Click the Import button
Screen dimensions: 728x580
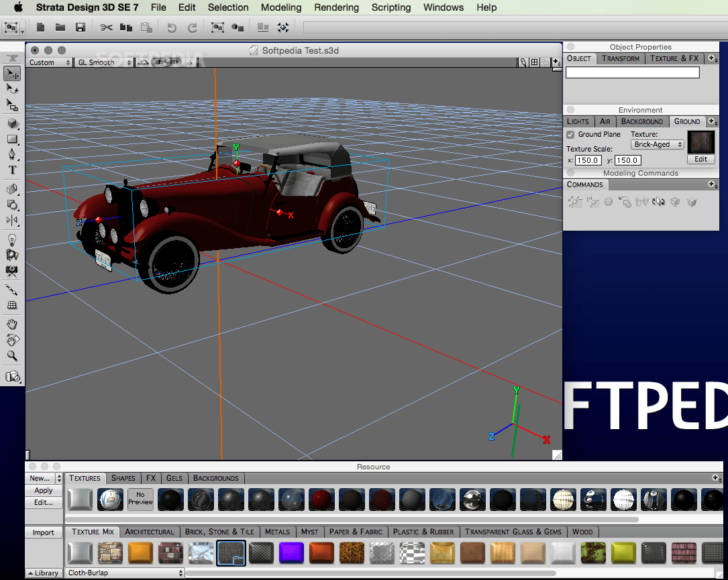[44, 532]
